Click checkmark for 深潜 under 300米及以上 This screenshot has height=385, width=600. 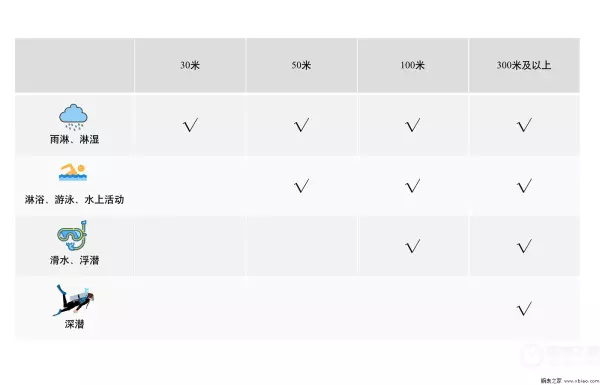tap(524, 308)
